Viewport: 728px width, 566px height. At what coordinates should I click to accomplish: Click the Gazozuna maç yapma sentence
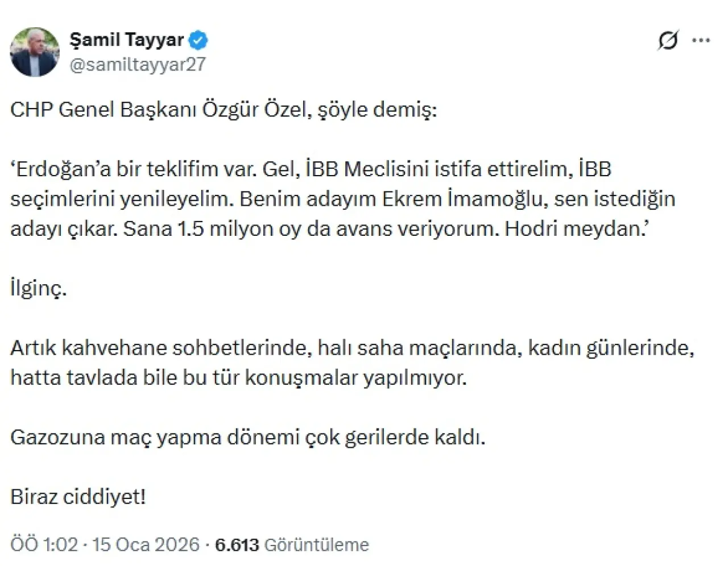pos(247,437)
